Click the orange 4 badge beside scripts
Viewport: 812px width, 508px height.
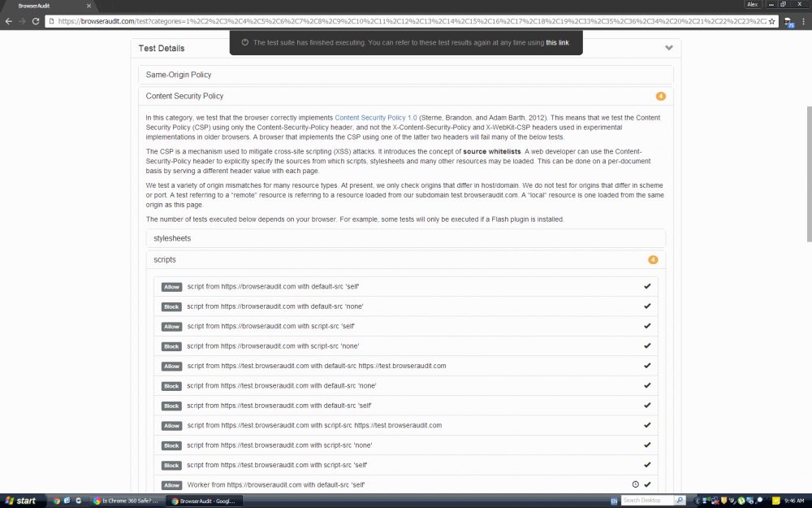653,260
